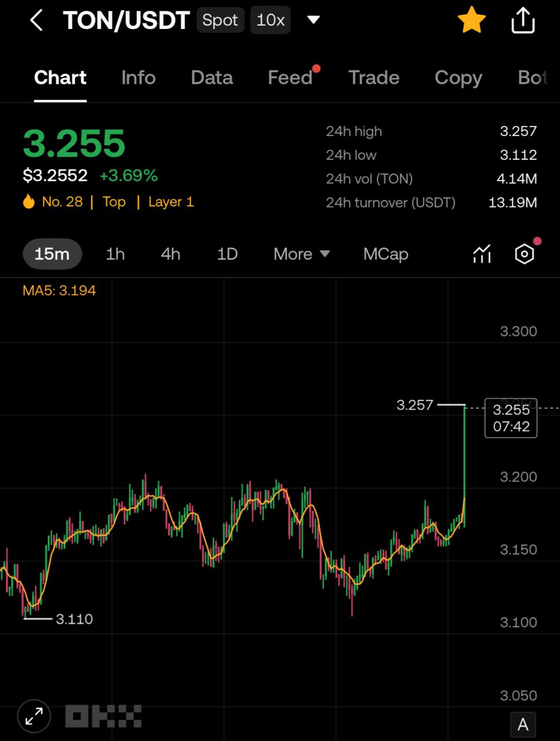Tap the 3.100 price axis label
560x741 pixels.
click(518, 622)
